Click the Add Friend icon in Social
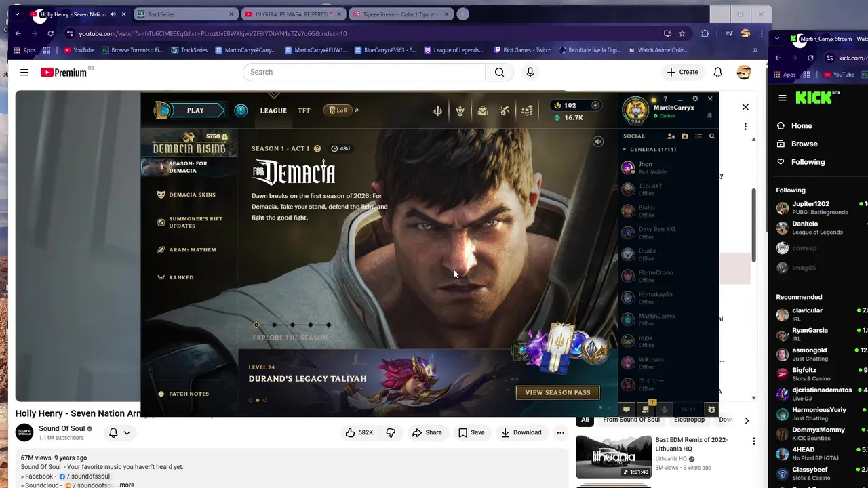The image size is (868, 488). [x=671, y=136]
